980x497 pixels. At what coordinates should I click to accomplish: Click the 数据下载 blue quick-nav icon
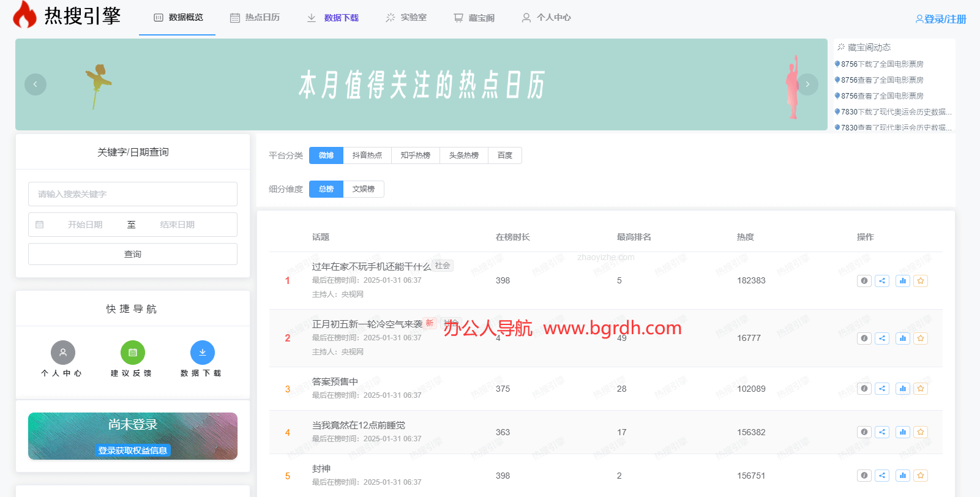(203, 353)
